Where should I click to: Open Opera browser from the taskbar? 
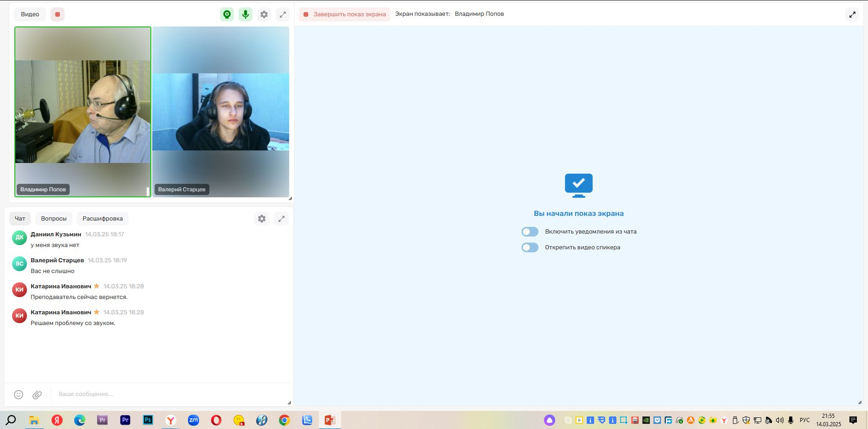[216, 420]
